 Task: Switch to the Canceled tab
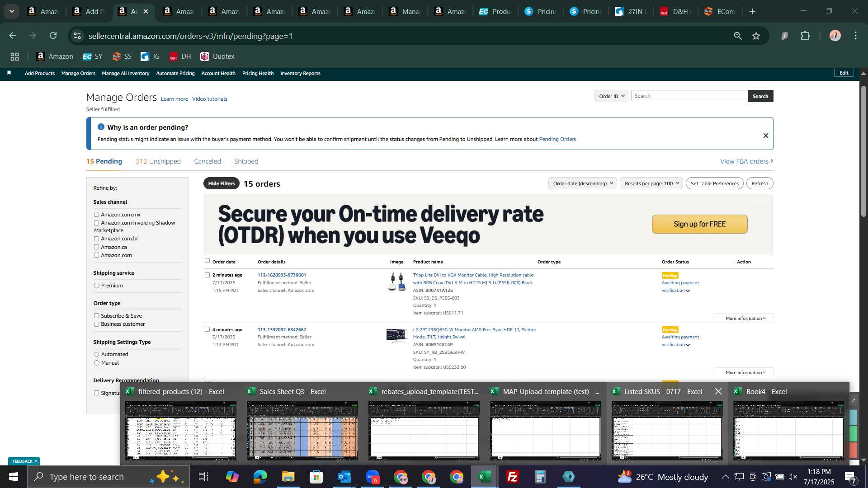pos(207,161)
